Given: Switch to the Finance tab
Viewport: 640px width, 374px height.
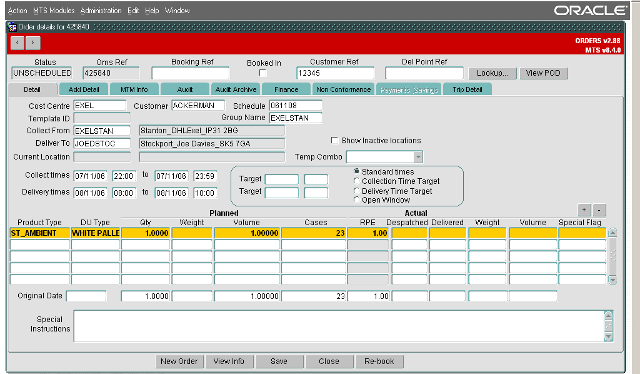Looking at the screenshot, I should (286, 89).
